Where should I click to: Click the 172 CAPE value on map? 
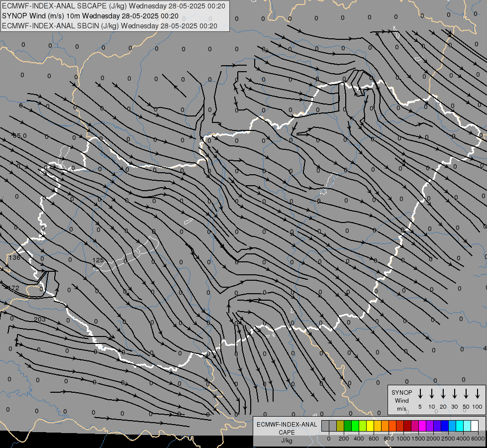pyautogui.click(x=14, y=288)
